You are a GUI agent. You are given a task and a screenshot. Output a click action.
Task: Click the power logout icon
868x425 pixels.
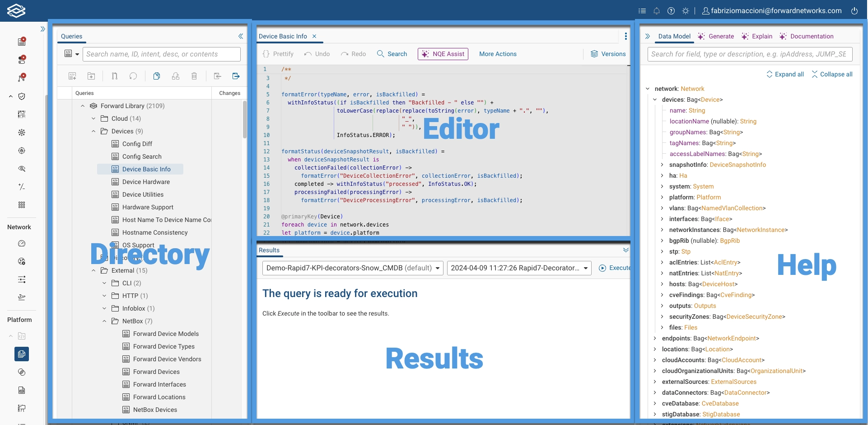(x=854, y=11)
